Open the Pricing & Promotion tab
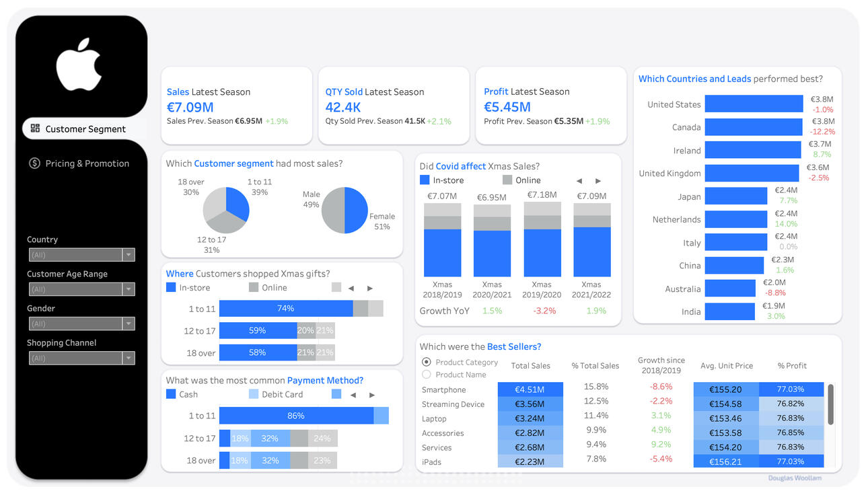 (x=87, y=163)
